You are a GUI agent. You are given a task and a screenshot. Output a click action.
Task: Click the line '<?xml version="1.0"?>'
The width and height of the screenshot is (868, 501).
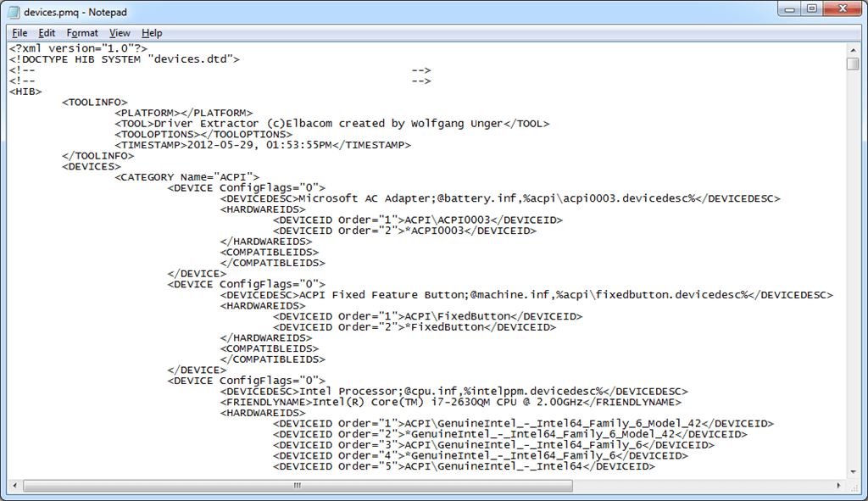pyautogui.click(x=78, y=48)
